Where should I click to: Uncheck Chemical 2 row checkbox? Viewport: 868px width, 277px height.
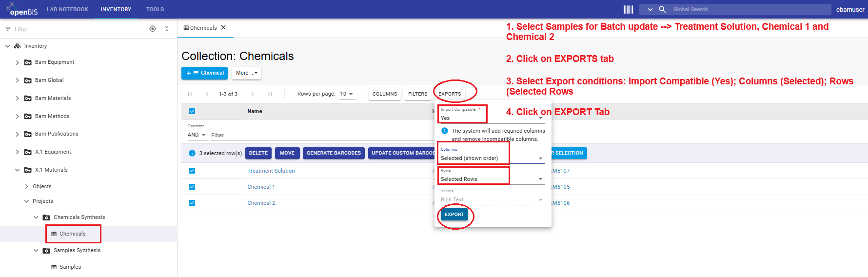pos(192,203)
